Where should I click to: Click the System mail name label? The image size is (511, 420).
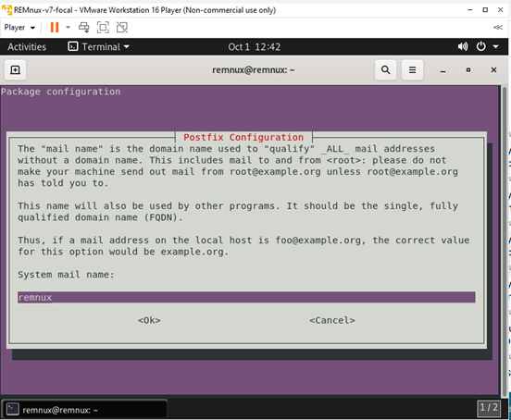(x=66, y=275)
